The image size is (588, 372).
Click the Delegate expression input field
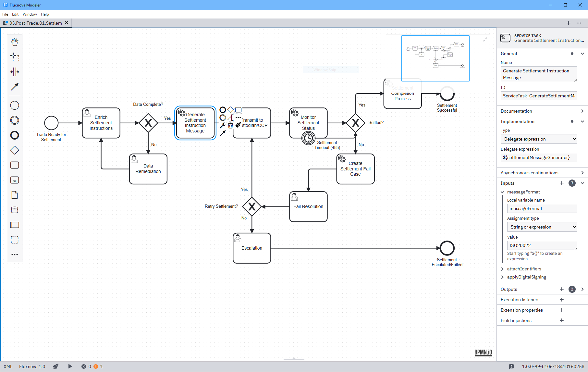[539, 157]
